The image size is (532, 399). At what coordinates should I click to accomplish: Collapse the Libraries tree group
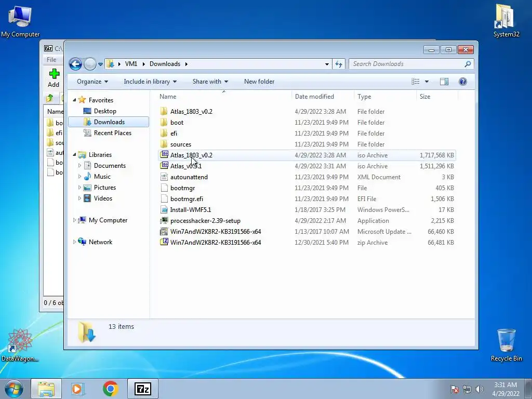coord(74,155)
